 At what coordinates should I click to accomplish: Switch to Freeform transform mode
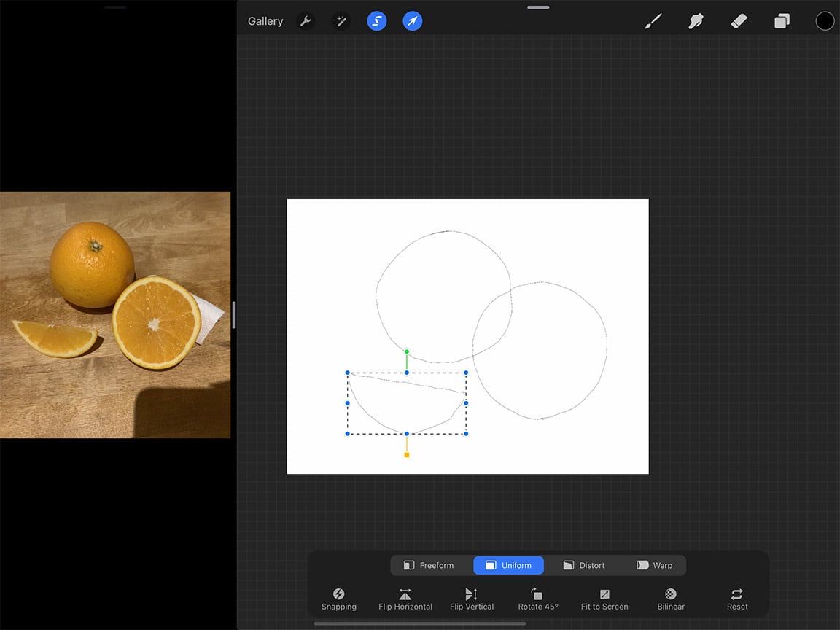tap(429, 564)
